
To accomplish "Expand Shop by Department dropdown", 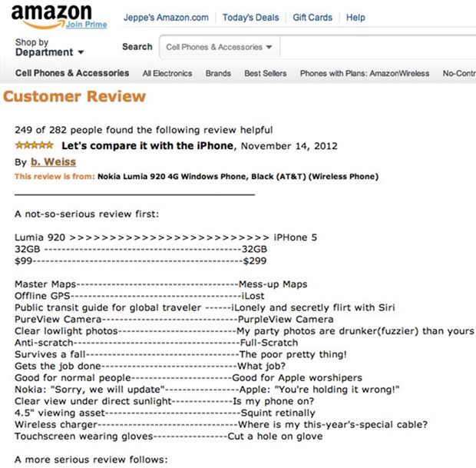I will pos(49,48).
